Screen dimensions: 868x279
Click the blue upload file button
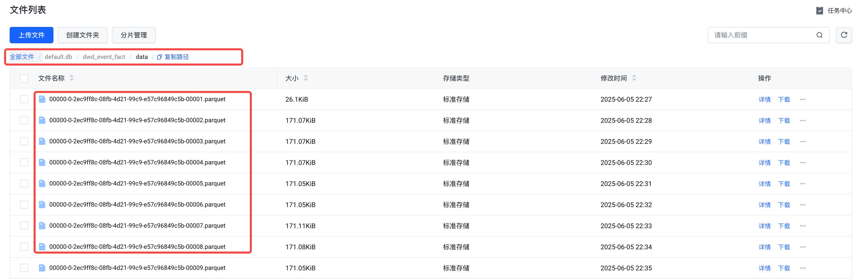coord(31,35)
